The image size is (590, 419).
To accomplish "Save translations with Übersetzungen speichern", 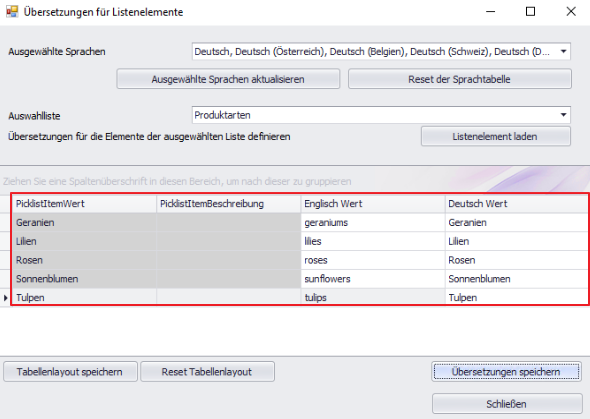I will (506, 372).
